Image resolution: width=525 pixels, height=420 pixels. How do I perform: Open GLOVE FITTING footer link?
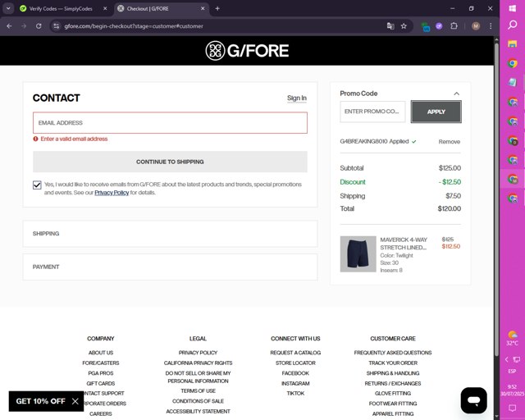coord(393,393)
